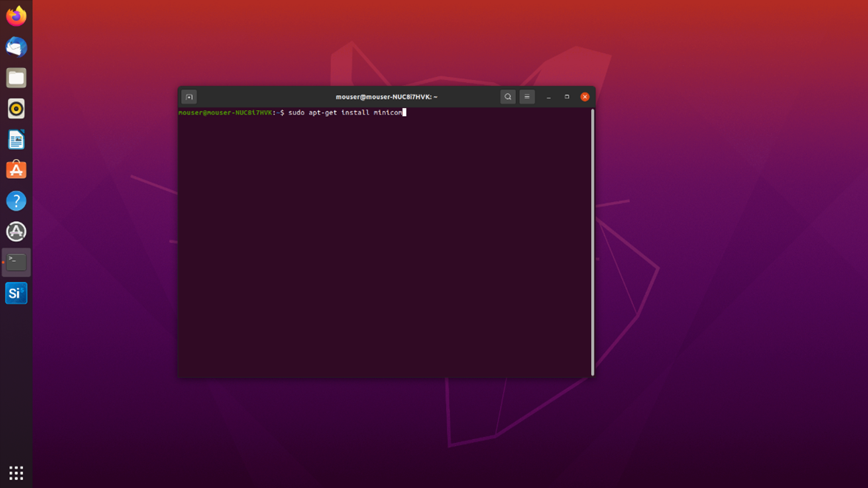The height and width of the screenshot is (488, 868).
Task: Click the terminal search button
Action: click(508, 97)
